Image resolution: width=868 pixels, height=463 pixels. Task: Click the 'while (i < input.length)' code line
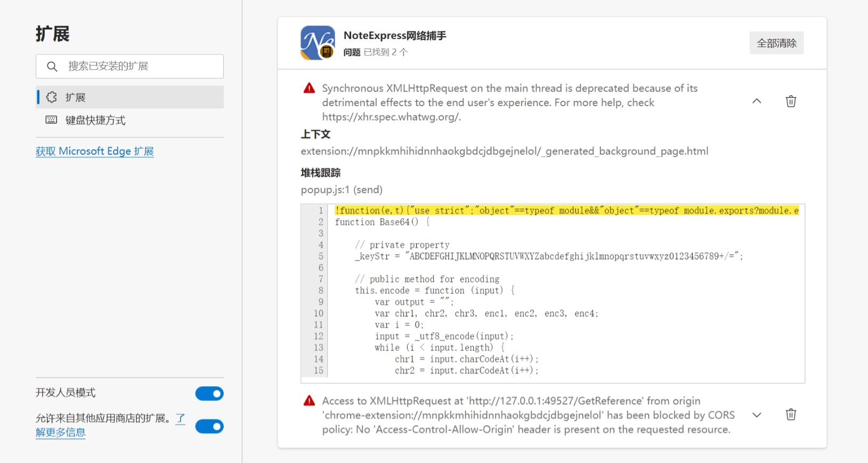click(x=440, y=348)
